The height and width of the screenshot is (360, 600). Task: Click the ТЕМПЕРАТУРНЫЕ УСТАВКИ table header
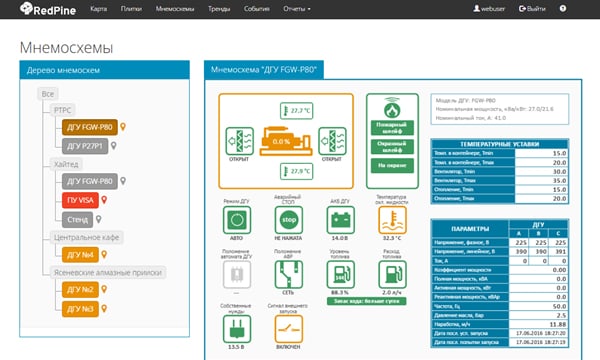point(500,144)
